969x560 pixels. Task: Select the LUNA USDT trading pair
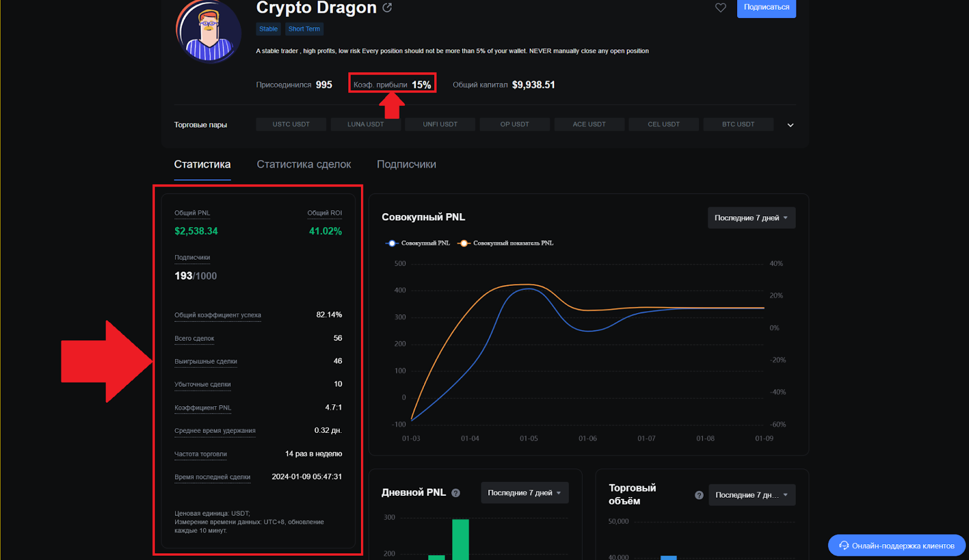(365, 125)
